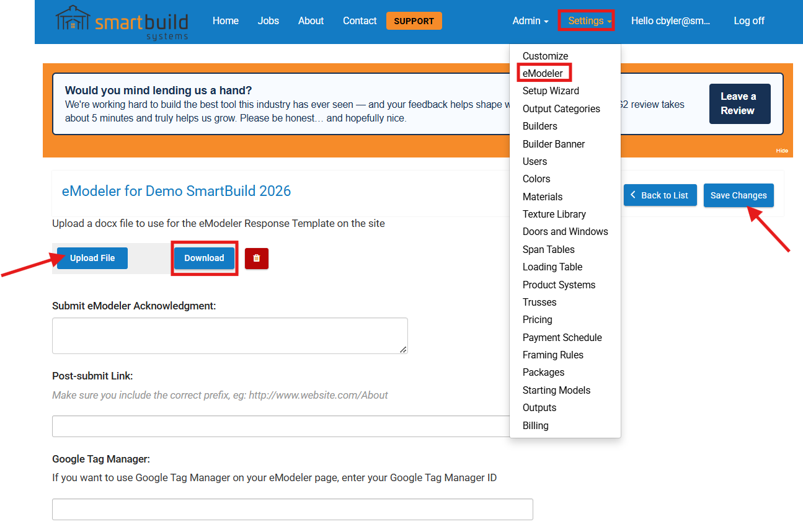The height and width of the screenshot is (532, 803).
Task: Click the Leave a Review button
Action: [x=740, y=104]
